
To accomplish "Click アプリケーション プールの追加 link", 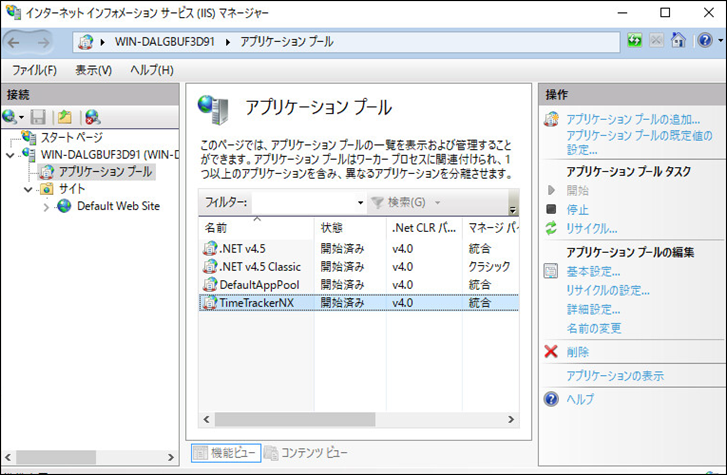I will click(632, 119).
